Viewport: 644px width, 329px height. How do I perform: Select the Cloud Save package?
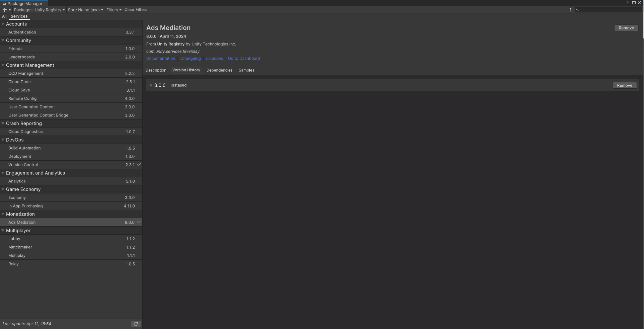pos(71,90)
